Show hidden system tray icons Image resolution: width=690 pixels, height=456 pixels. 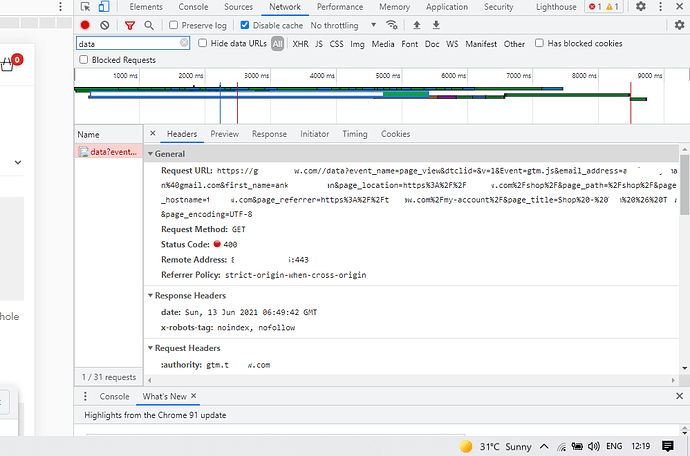[x=544, y=446]
